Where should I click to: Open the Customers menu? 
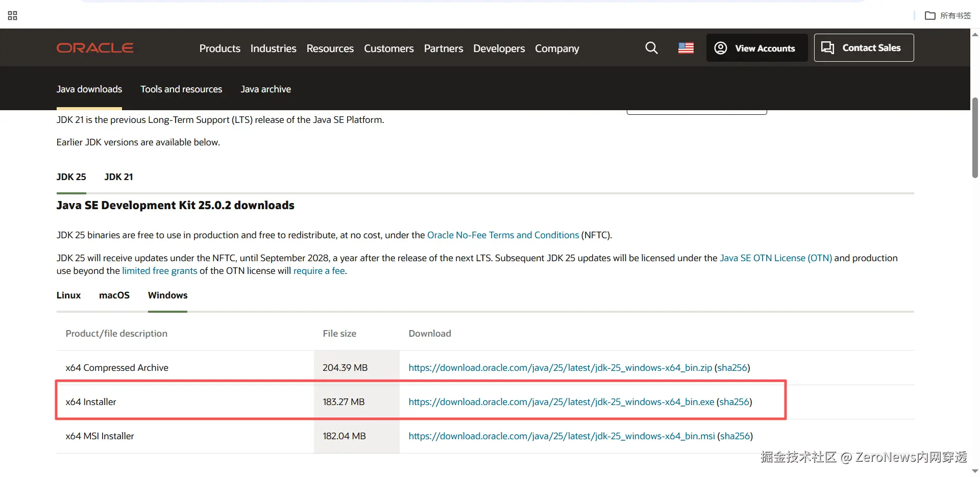[x=389, y=48]
